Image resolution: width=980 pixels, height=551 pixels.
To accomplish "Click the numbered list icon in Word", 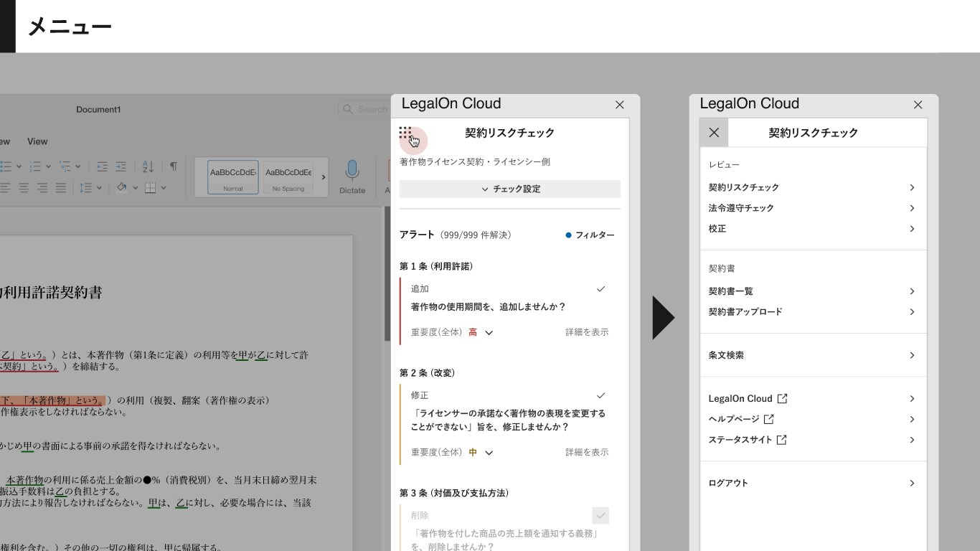I will pos(35,166).
